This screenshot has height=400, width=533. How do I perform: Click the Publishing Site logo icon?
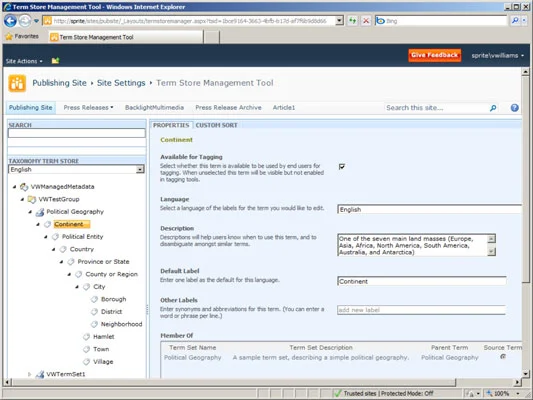[17, 83]
